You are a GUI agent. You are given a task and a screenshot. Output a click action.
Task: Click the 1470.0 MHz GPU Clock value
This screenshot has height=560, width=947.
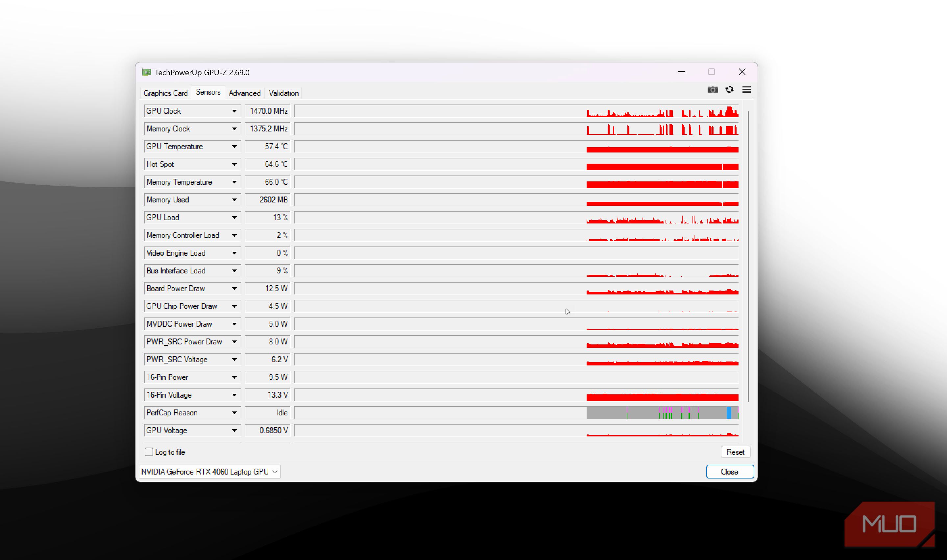[267, 111]
